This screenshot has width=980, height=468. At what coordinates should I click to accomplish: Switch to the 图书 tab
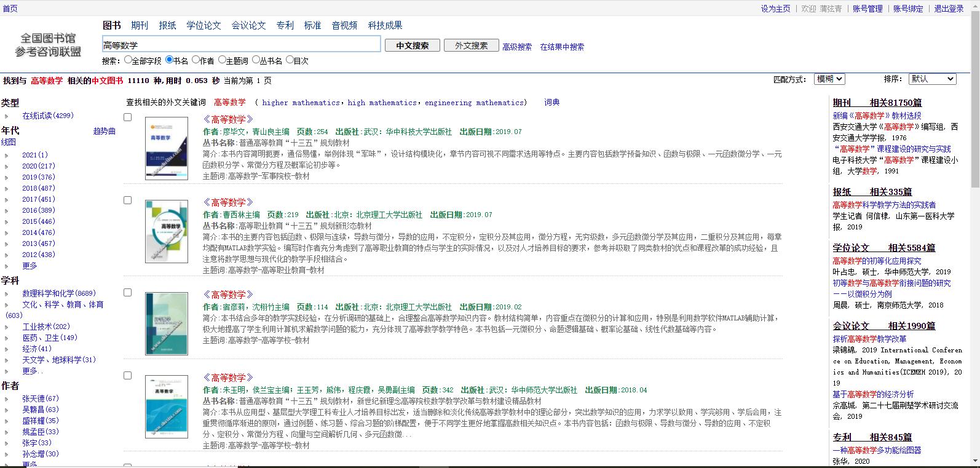click(112, 25)
